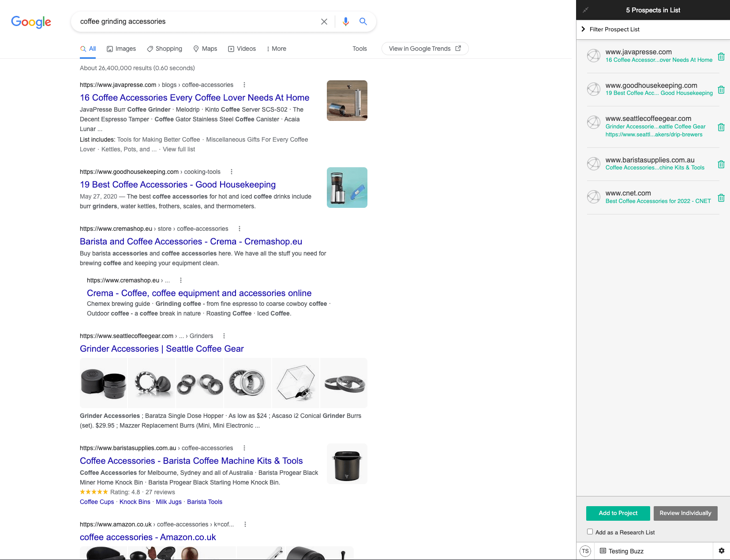The height and width of the screenshot is (560, 730).
Task: Open Coffee Accessories Barista Coffee Machine Kits result
Action: pyautogui.click(x=191, y=461)
